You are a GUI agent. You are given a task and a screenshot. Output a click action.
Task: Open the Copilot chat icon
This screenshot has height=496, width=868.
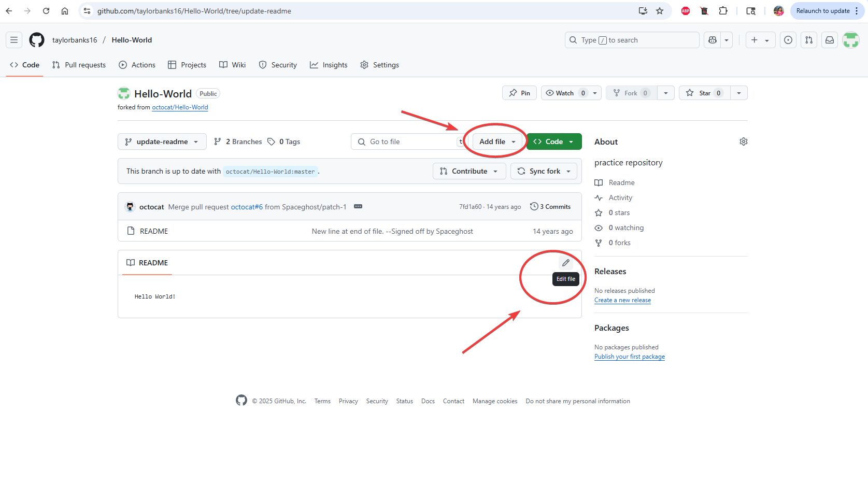pyautogui.click(x=713, y=40)
